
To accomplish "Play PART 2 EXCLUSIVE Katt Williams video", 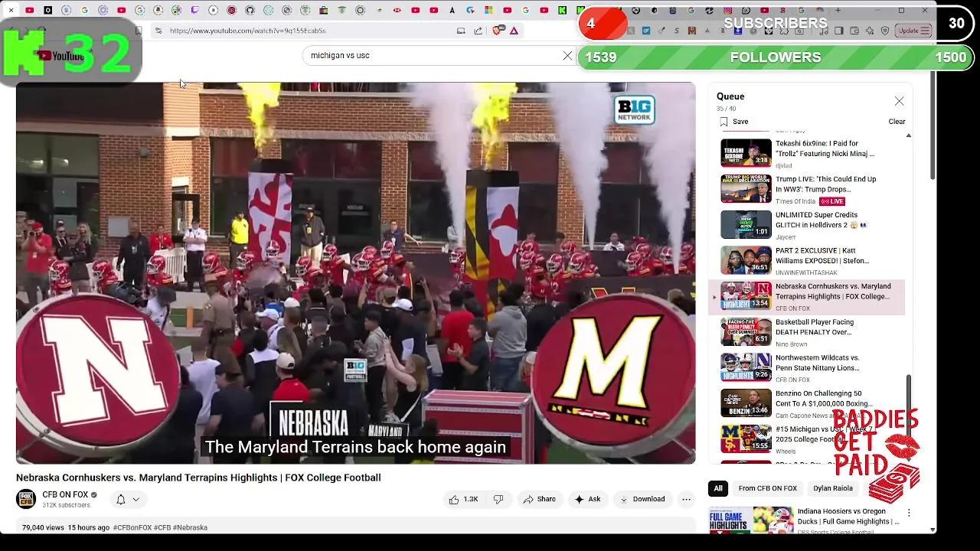I will pos(812,260).
